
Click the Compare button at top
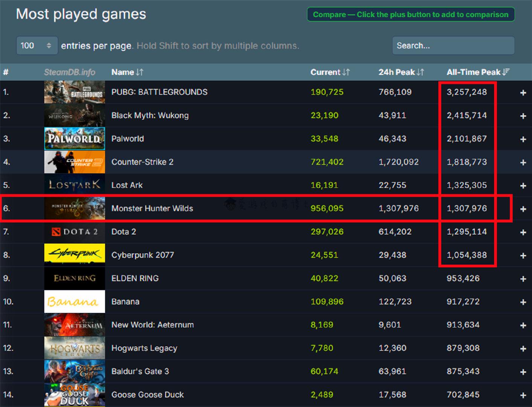tap(411, 15)
